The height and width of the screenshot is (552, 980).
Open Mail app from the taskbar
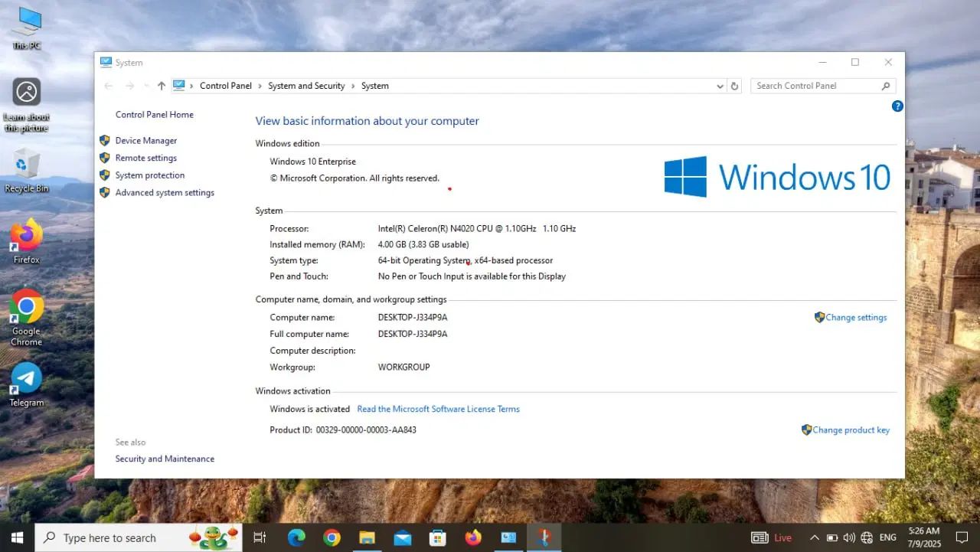(403, 537)
